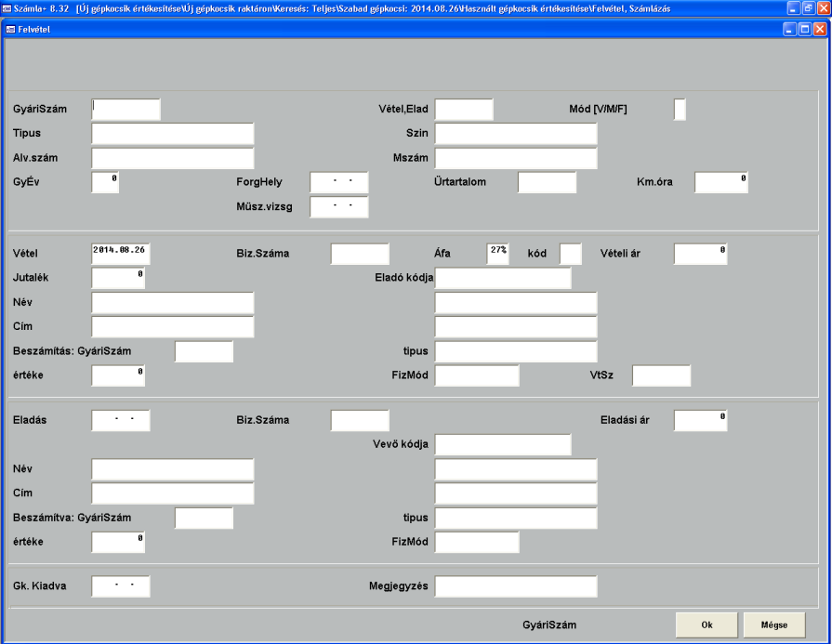Viewport: 832px width, 644px height.
Task: Click the Vevő kódja field
Action: tap(503, 444)
